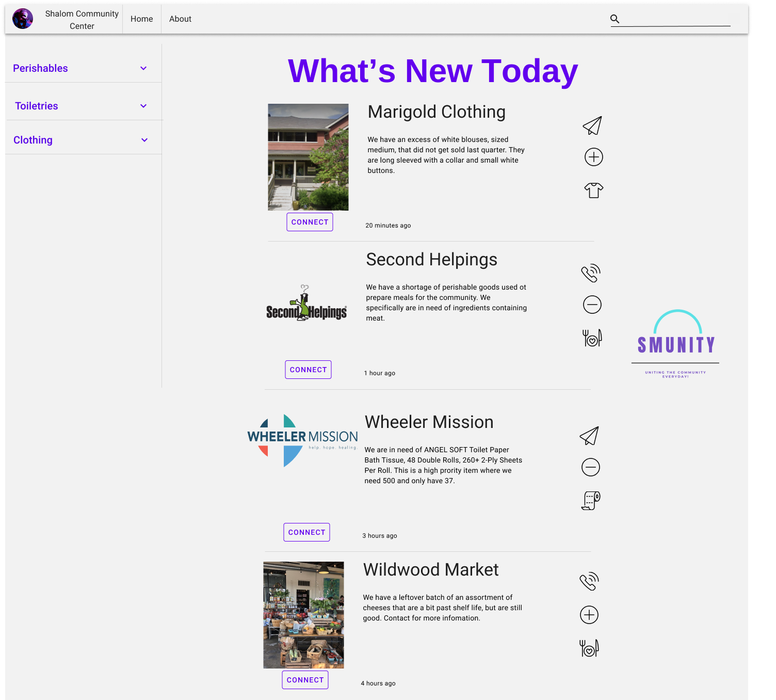Image resolution: width=776 pixels, height=700 pixels.
Task: Click the minus circle icon for Wheeler Mission
Action: [x=590, y=467]
